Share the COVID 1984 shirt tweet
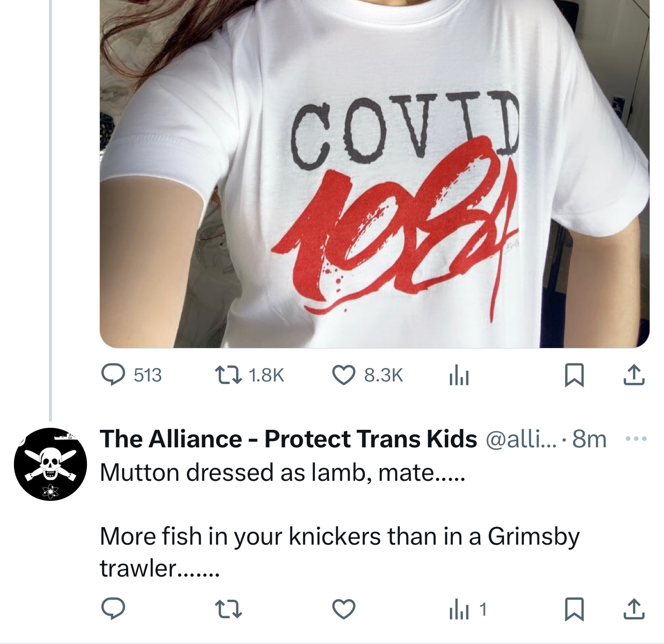The width and height of the screenshot is (664, 644). (634, 375)
